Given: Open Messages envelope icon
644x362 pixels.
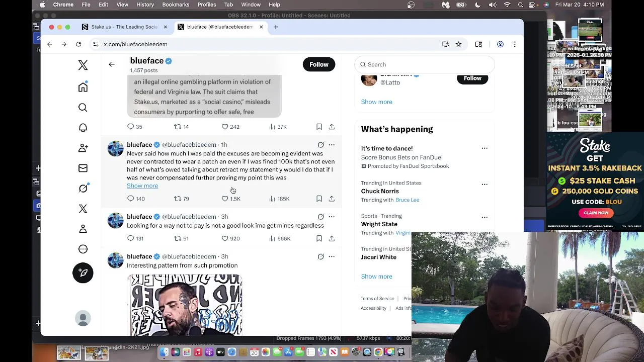Looking at the screenshot, I should tap(83, 168).
